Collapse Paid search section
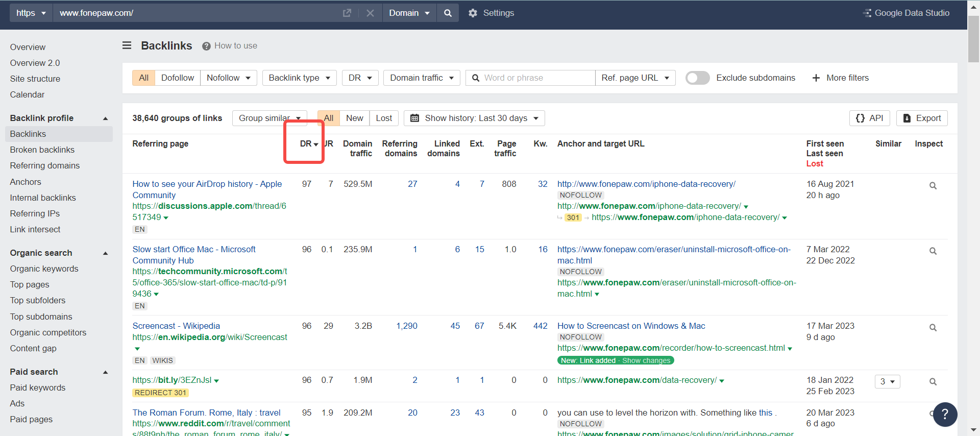The height and width of the screenshot is (436, 980). [x=106, y=372]
